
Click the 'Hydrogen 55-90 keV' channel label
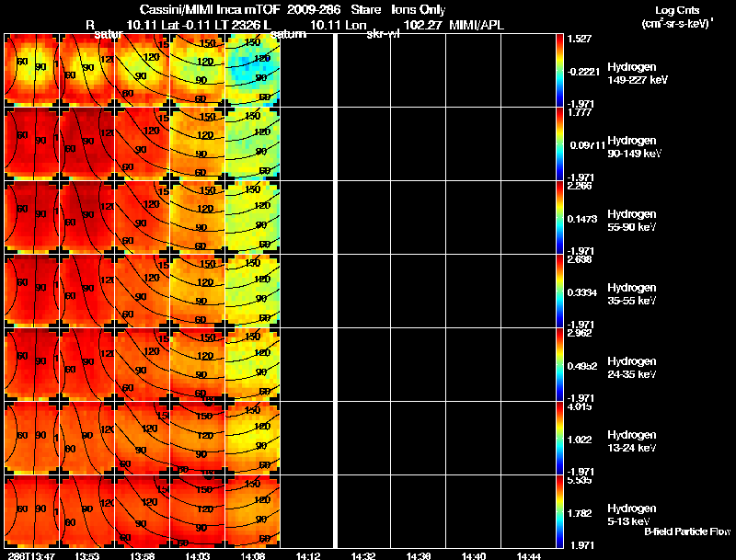[632, 221]
